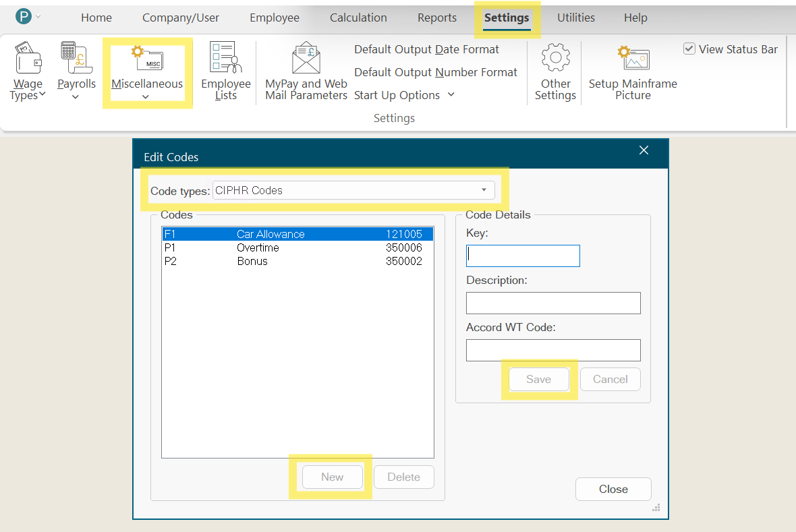Switch to the Company/User tab

tap(181, 18)
